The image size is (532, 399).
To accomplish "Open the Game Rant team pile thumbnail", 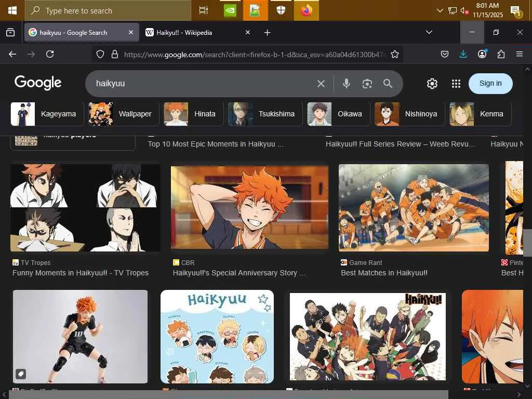I will click(x=414, y=208).
